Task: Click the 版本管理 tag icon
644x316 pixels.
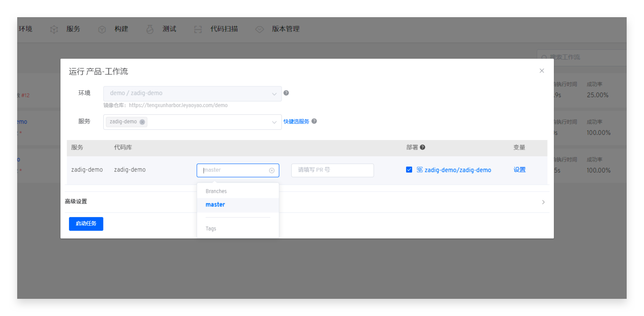Action: pos(259,29)
